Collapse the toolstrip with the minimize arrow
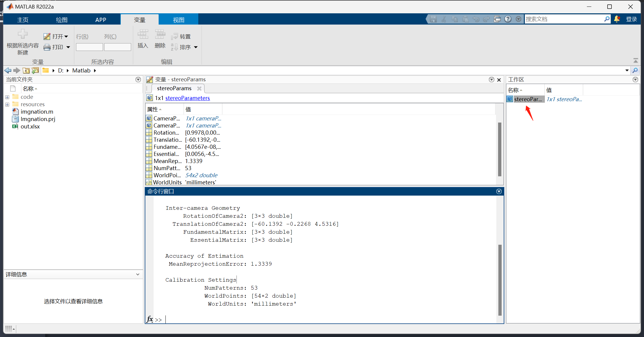Viewport: 644px width, 337px height. click(x=635, y=60)
